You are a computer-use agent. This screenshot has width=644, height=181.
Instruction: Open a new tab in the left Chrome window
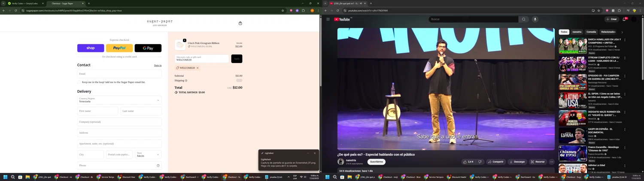tap(89, 3)
